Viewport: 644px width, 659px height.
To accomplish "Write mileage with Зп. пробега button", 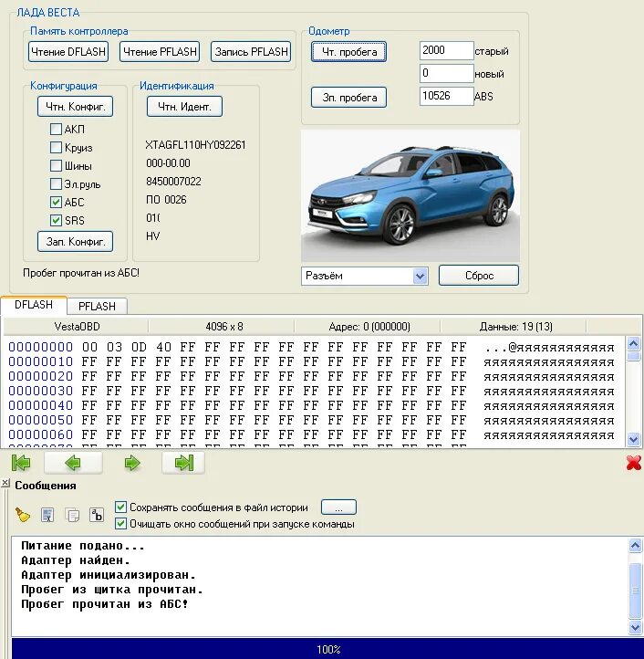I will (x=348, y=97).
